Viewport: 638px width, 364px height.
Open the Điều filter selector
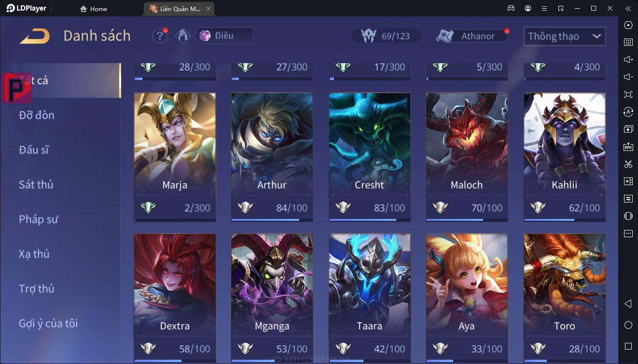point(224,36)
